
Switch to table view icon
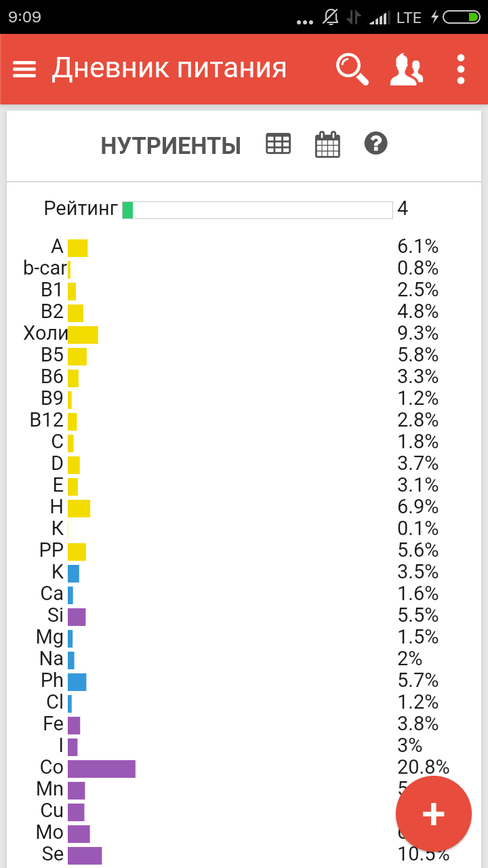pos(278,144)
